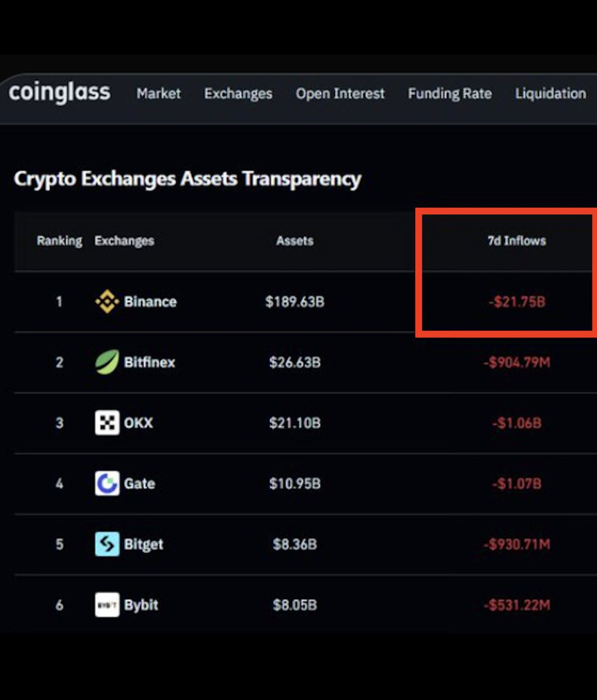The image size is (597, 700).
Task: Click the Bitget logo icon
Action: click(107, 544)
